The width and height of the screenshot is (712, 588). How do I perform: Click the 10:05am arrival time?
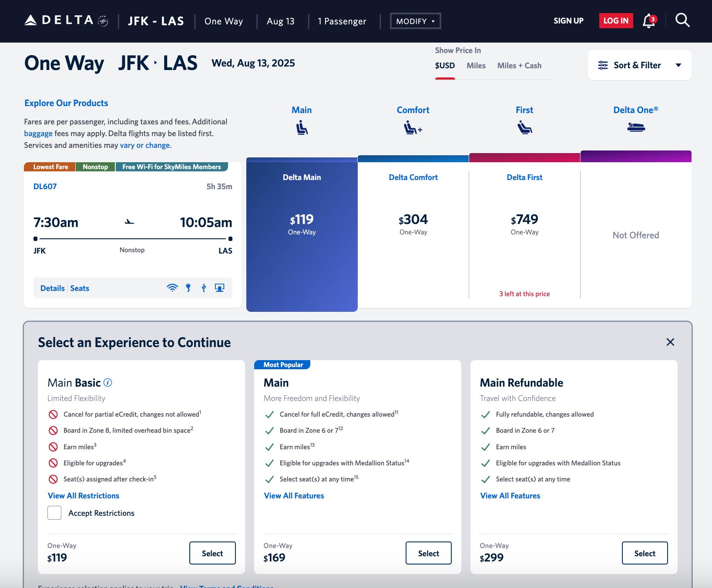click(x=206, y=222)
